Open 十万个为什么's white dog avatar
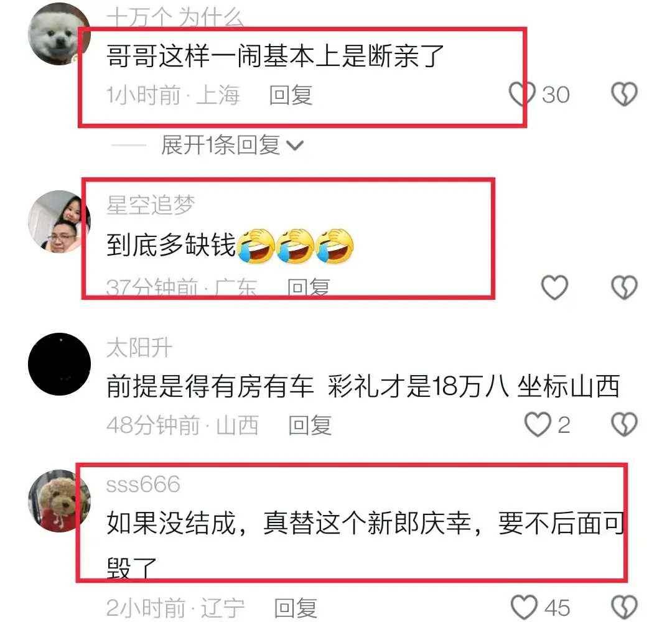The width and height of the screenshot is (672, 622). click(59, 34)
